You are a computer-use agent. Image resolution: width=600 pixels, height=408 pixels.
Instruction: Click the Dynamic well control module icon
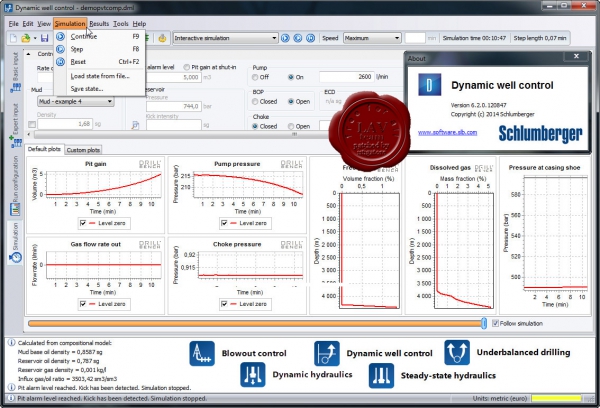(326, 353)
